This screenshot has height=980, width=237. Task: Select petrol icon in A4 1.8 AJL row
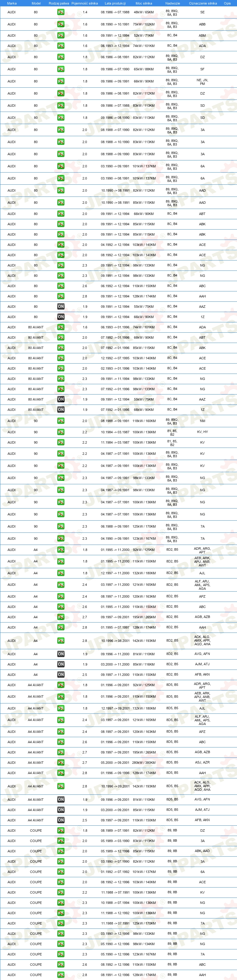(x=61, y=573)
